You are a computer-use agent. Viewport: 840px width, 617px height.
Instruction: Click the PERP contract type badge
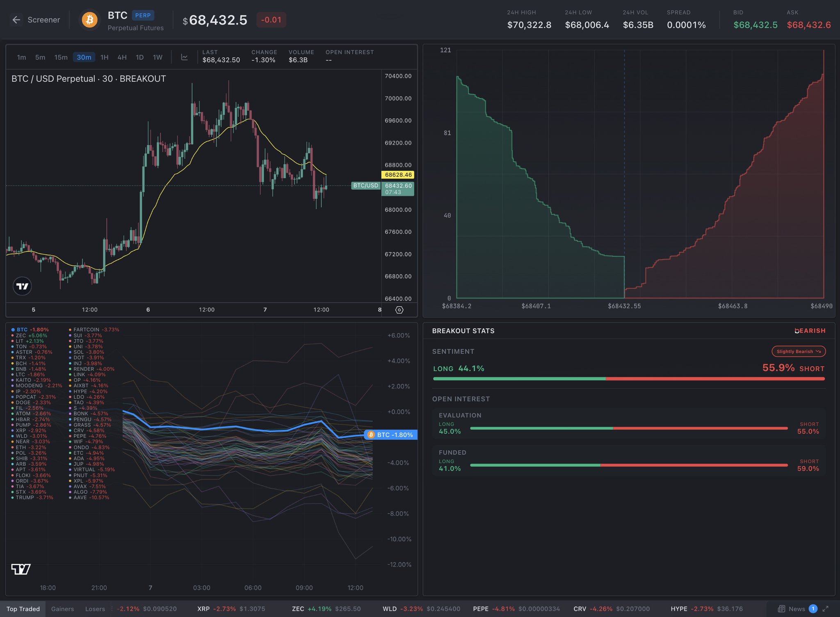(143, 15)
